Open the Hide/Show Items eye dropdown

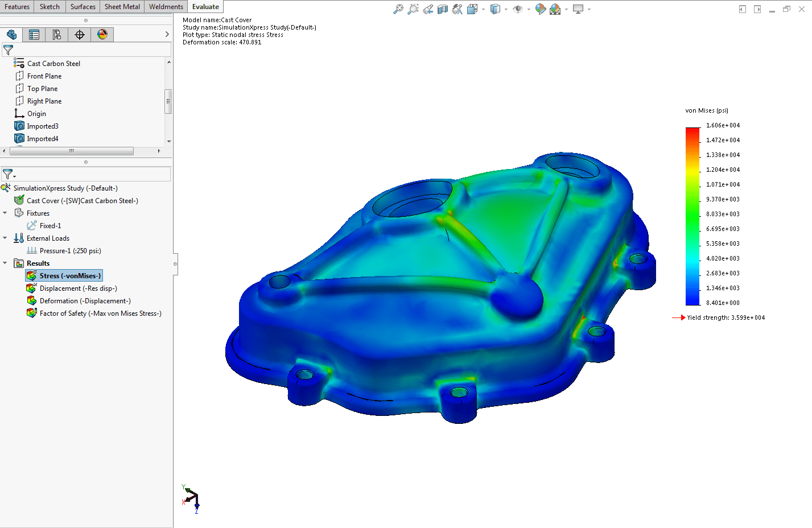528,9
